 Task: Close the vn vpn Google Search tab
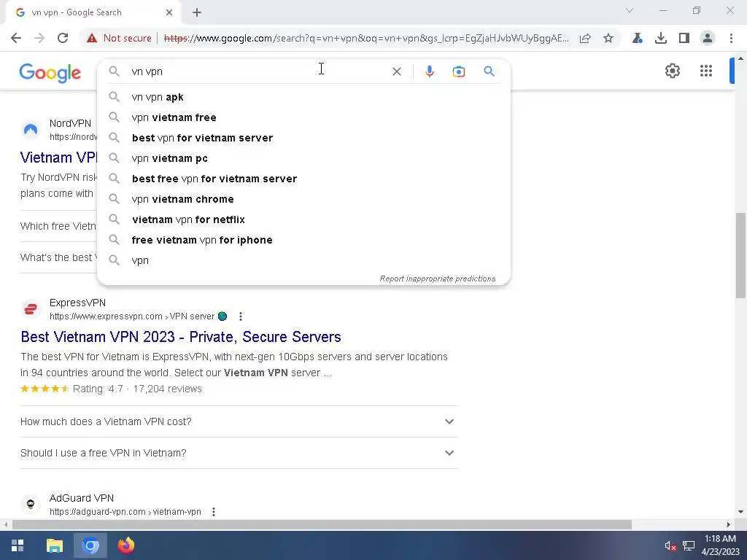(169, 12)
